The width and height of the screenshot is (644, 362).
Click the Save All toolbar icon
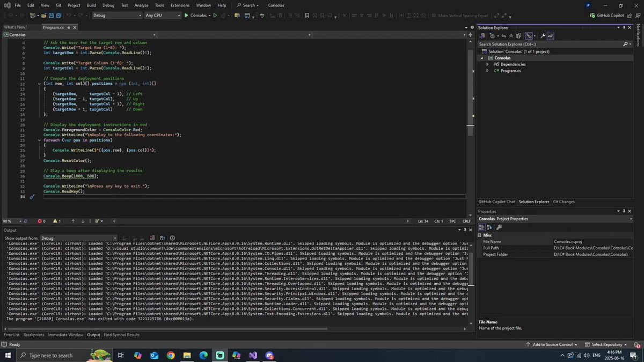click(x=58, y=16)
